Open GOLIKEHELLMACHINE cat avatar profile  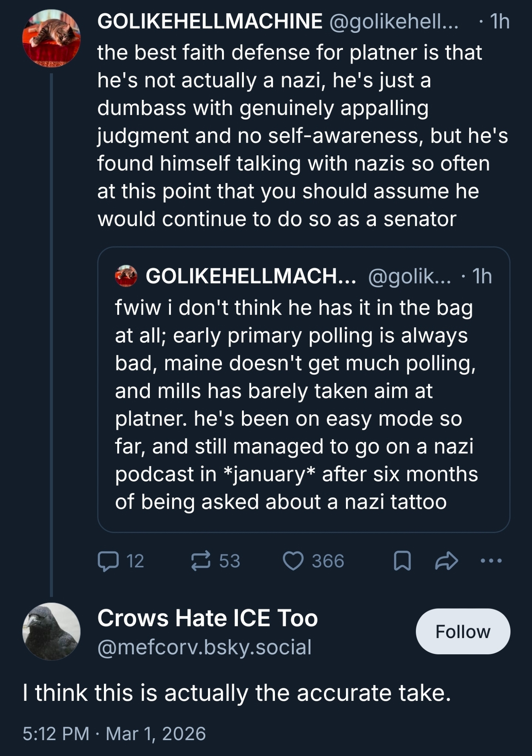coord(51,38)
